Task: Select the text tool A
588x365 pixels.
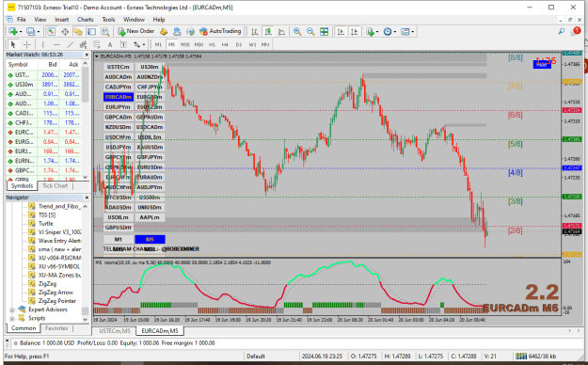Action: click(x=110, y=44)
